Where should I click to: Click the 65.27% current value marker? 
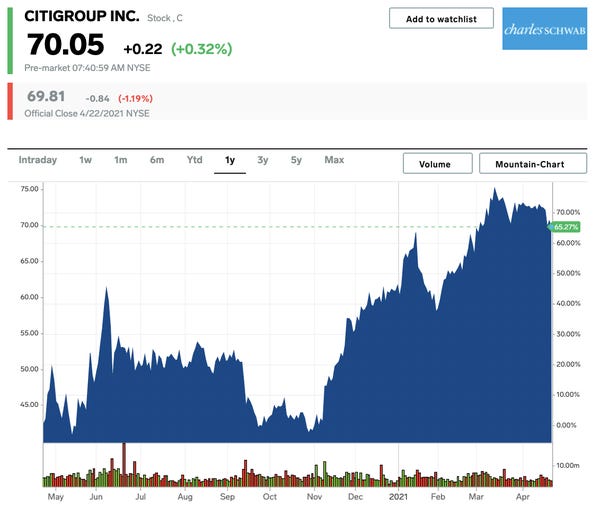point(566,227)
